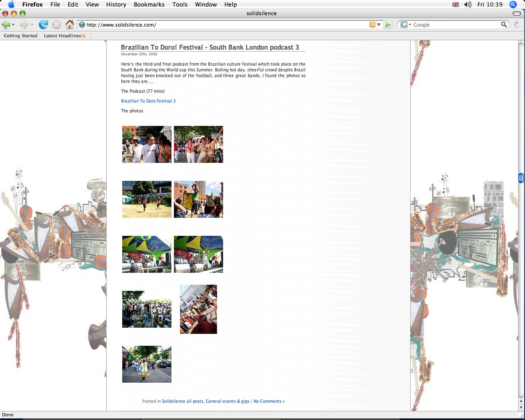Open the Latest Headlines bookmark
Viewport: 525px width, 420px height.
tap(62, 36)
